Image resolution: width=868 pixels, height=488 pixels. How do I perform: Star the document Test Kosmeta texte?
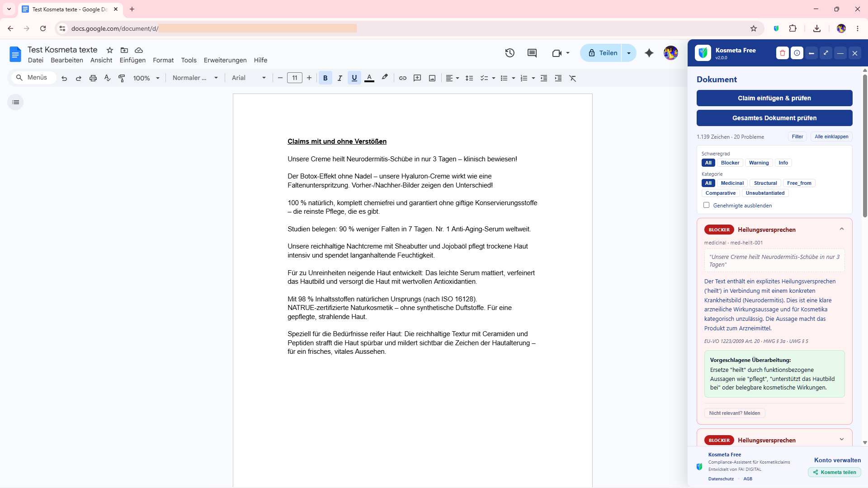click(x=110, y=50)
